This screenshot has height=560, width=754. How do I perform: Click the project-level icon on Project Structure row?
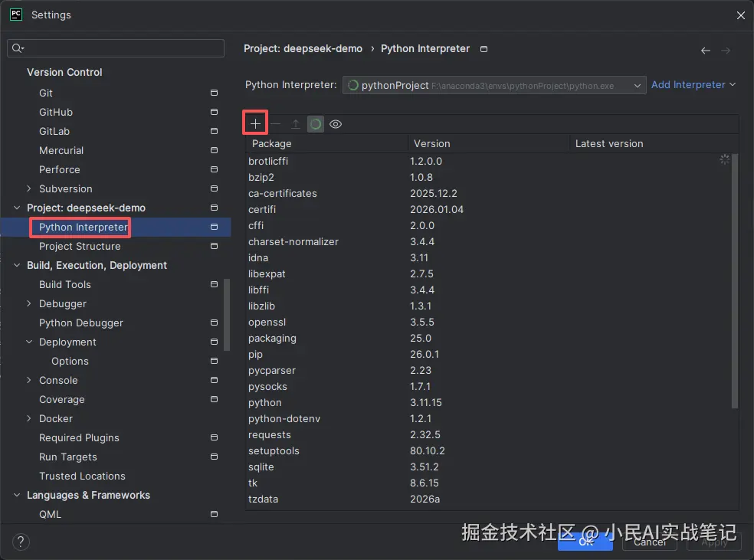point(214,246)
